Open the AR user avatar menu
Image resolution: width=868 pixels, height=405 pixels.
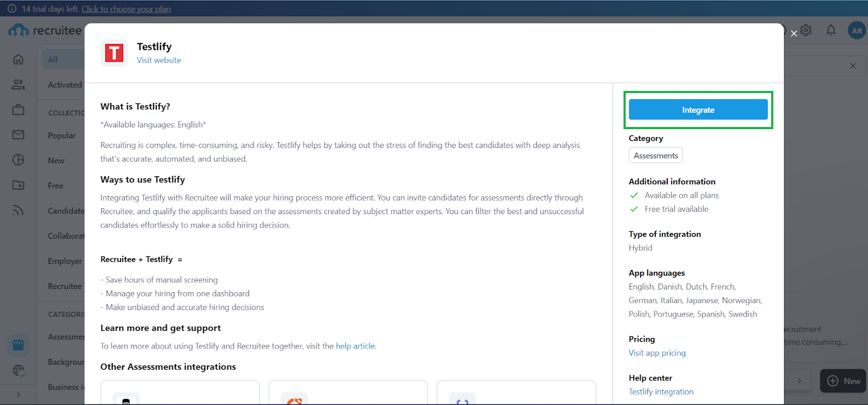coord(857,31)
